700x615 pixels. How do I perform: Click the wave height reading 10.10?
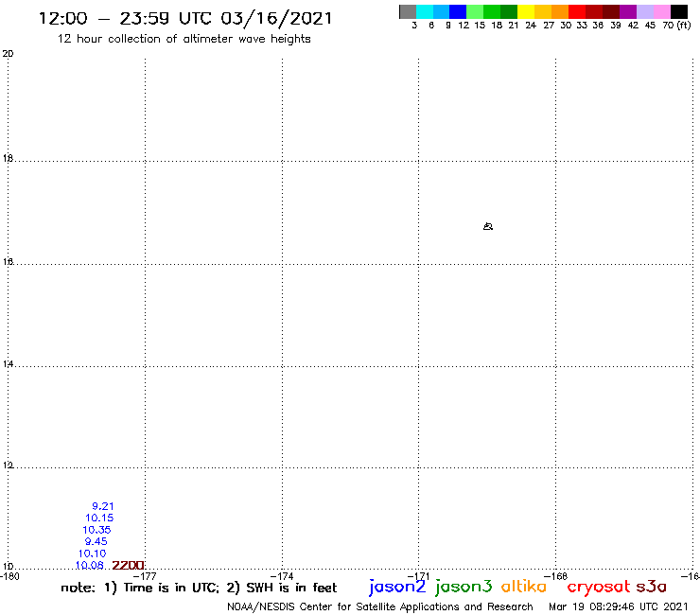93,553
